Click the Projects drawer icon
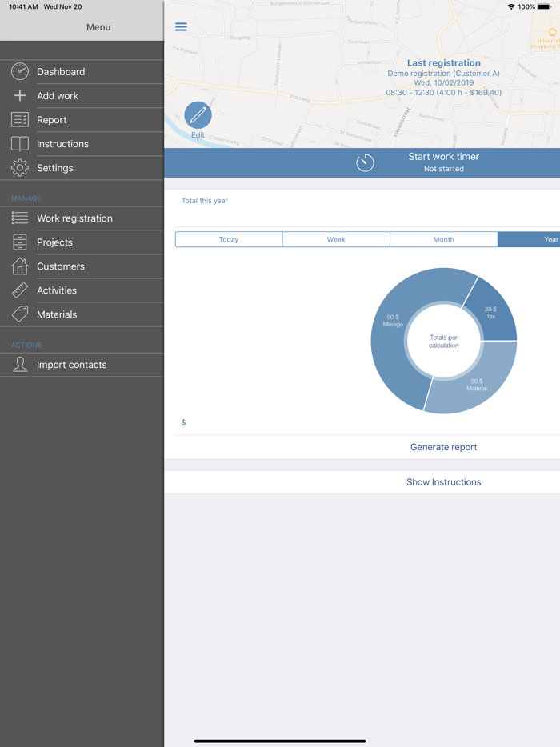Image resolution: width=560 pixels, height=747 pixels. [x=20, y=242]
